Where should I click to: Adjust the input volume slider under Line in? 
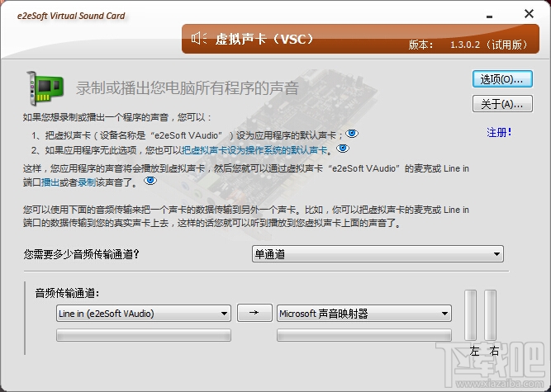tap(144, 335)
